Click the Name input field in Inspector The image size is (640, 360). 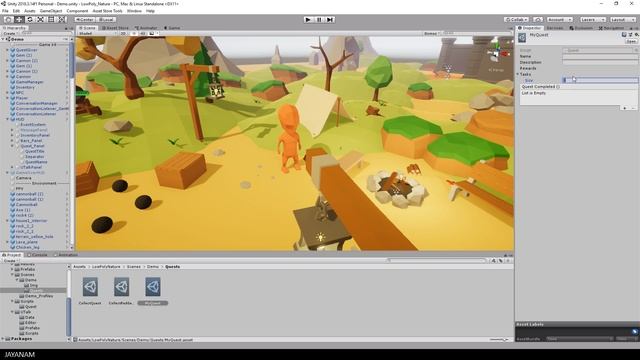tap(600, 56)
